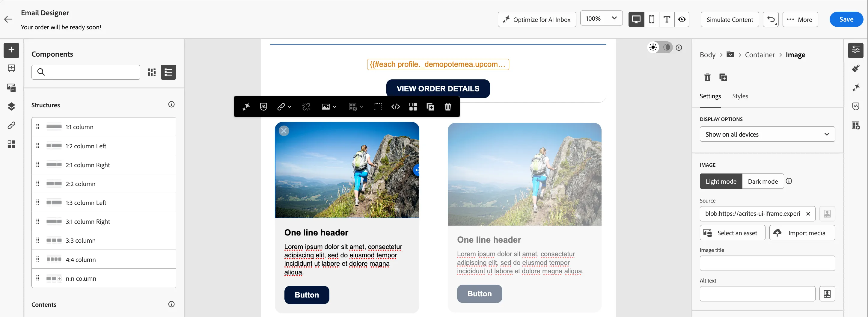Select Dark mode image option
868x317 pixels.
[763, 181]
